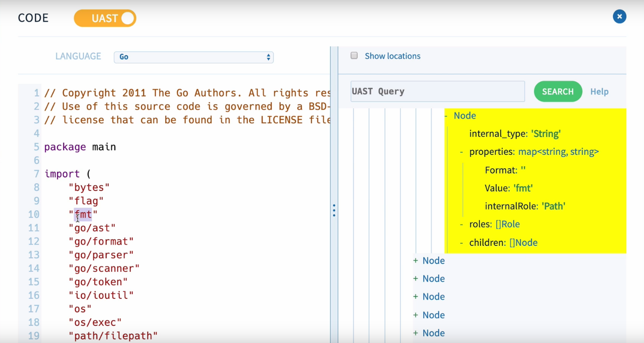Click the LANGUAGE label
The width and height of the screenshot is (644, 343).
pyautogui.click(x=78, y=56)
